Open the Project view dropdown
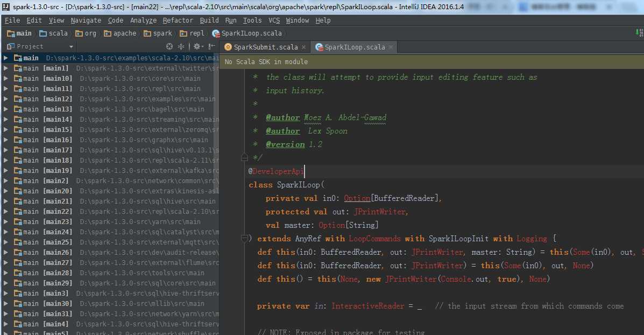This screenshot has height=335, width=644. tap(71, 47)
